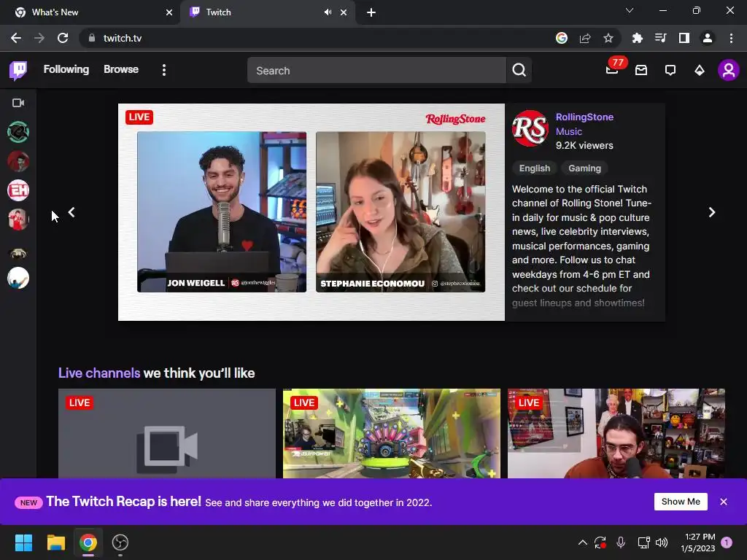This screenshot has width=747, height=560.
Task: Open OBS Studio from taskbar
Action: 120,542
